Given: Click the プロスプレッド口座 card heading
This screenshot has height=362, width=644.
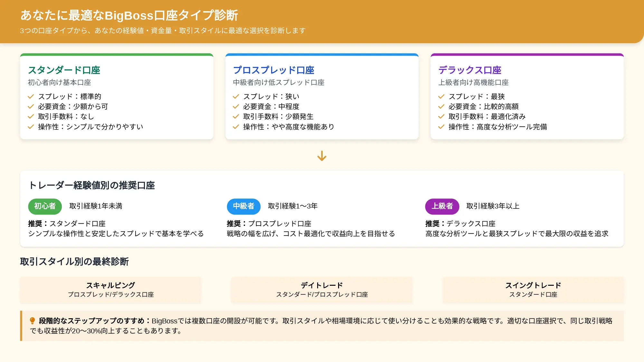Looking at the screenshot, I should (274, 70).
